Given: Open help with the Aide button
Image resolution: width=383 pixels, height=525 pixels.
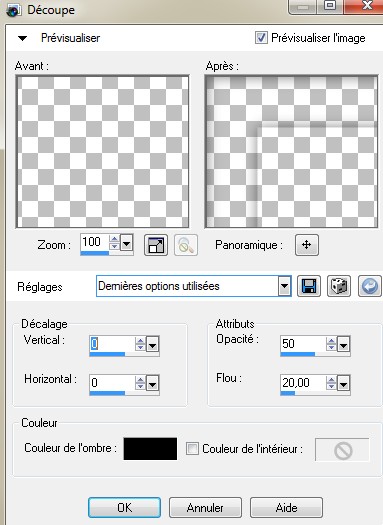Looking at the screenshot, I should [x=287, y=508].
